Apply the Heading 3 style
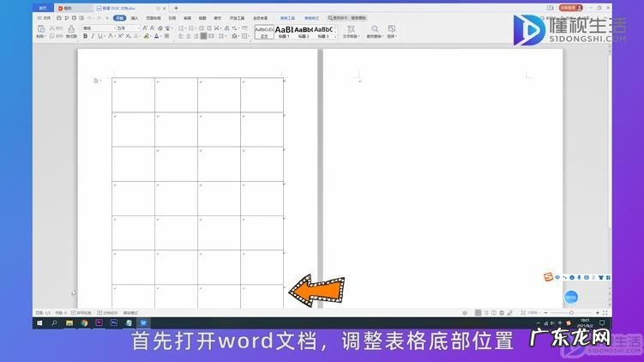Image resolution: width=644 pixels, height=362 pixels. pos(323,32)
